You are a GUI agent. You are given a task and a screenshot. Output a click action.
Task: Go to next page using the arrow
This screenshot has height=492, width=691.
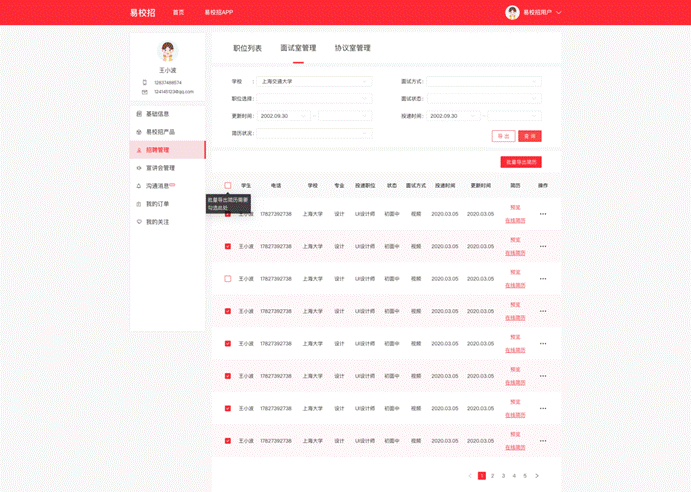click(537, 476)
